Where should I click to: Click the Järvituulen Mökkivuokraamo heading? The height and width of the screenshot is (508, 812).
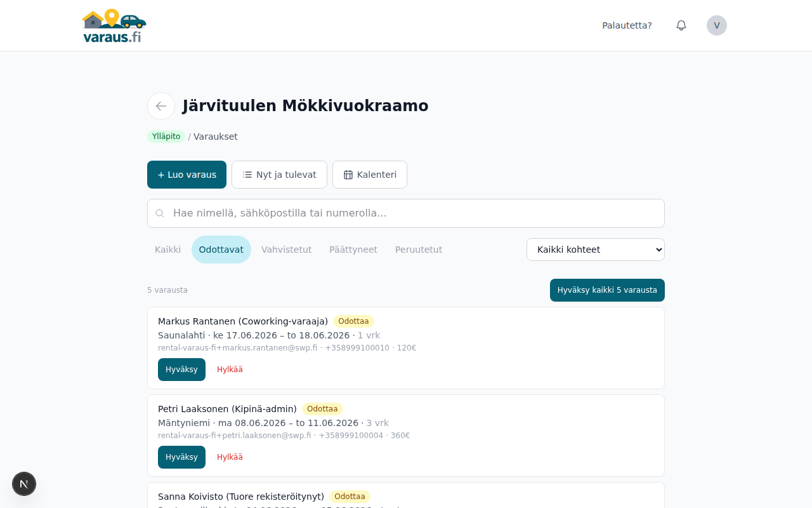[x=306, y=106]
